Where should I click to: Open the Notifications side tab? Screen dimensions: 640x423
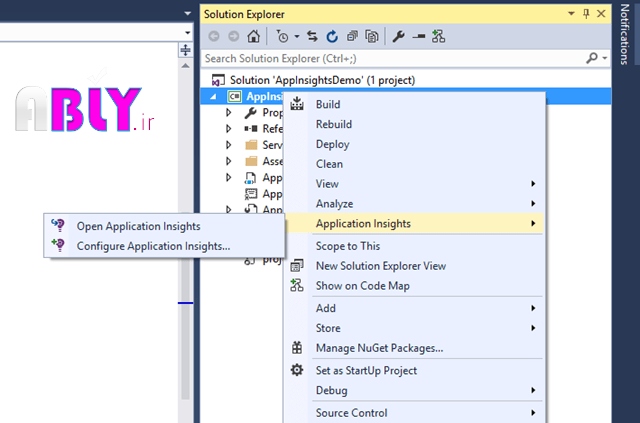pyautogui.click(x=625, y=34)
